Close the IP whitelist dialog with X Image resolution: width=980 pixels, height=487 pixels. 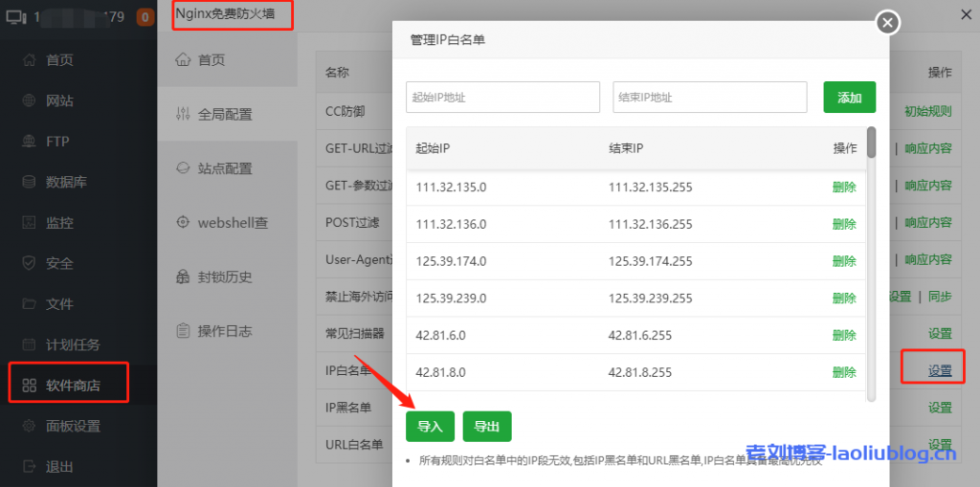(888, 23)
